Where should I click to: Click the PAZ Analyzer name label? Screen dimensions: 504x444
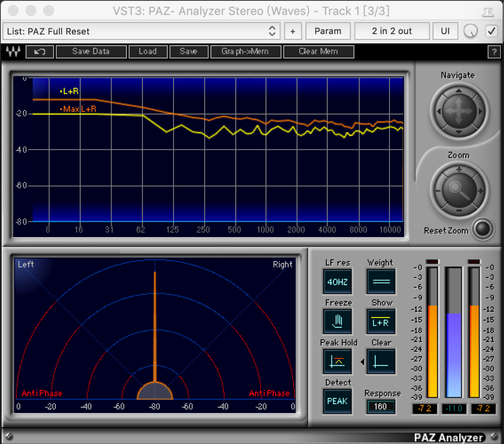448,437
